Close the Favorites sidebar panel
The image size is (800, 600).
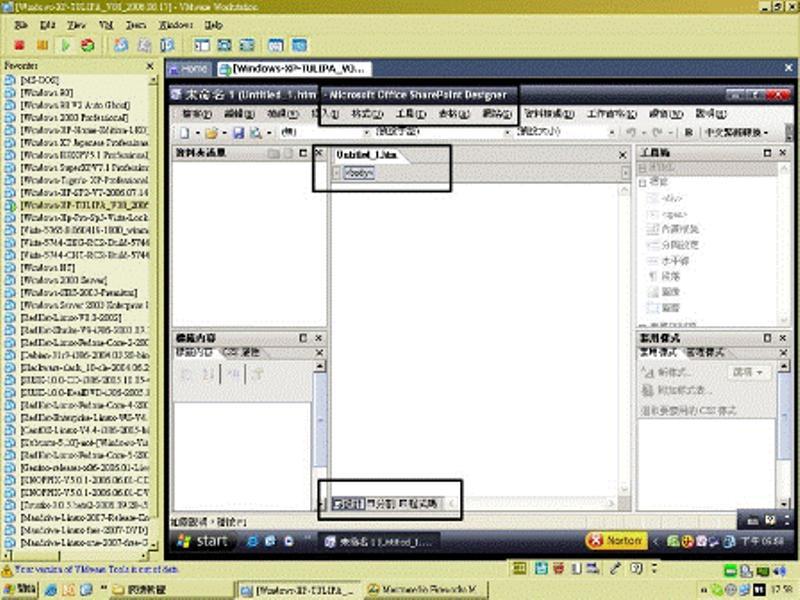coord(150,66)
